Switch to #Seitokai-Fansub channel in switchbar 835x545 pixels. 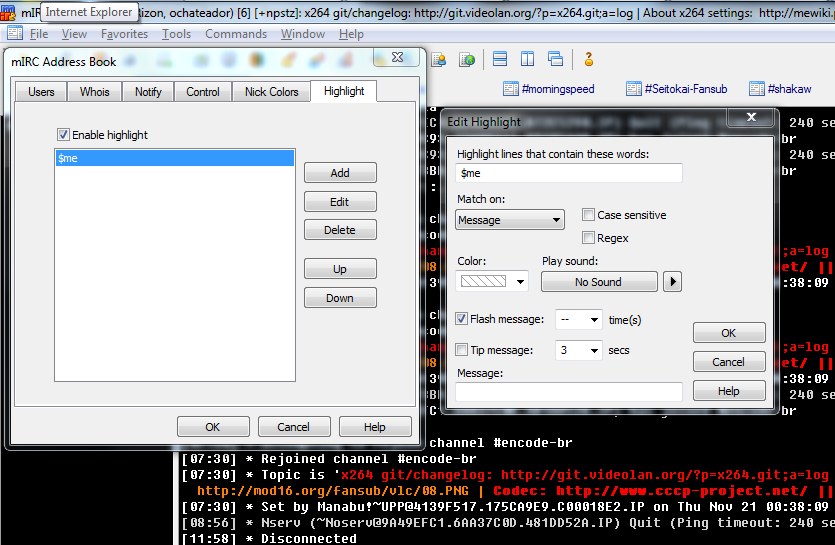point(677,89)
